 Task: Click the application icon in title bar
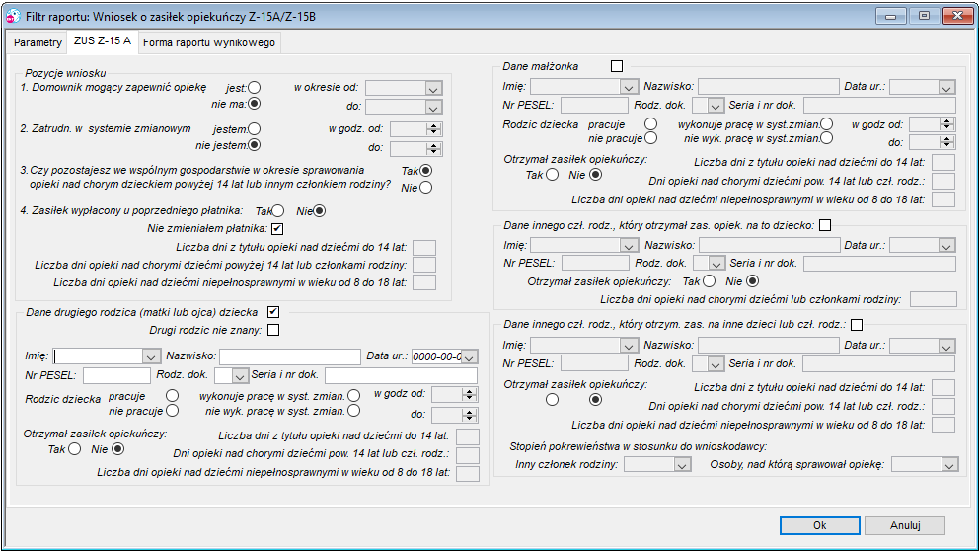[13, 16]
